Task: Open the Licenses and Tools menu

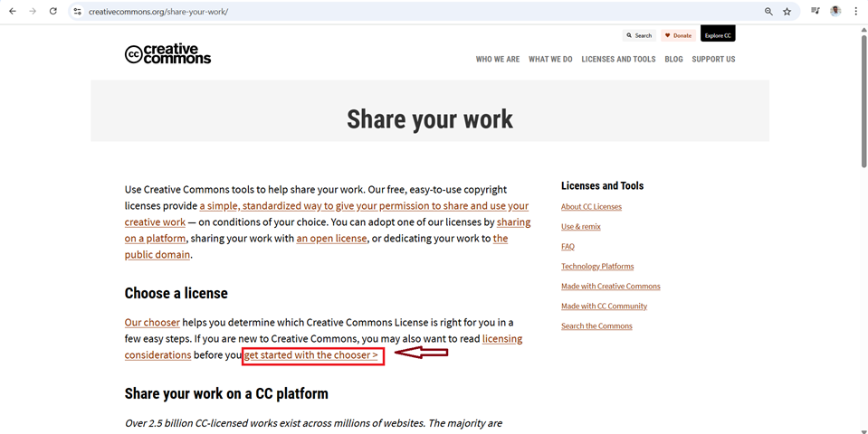Action: pyautogui.click(x=618, y=59)
